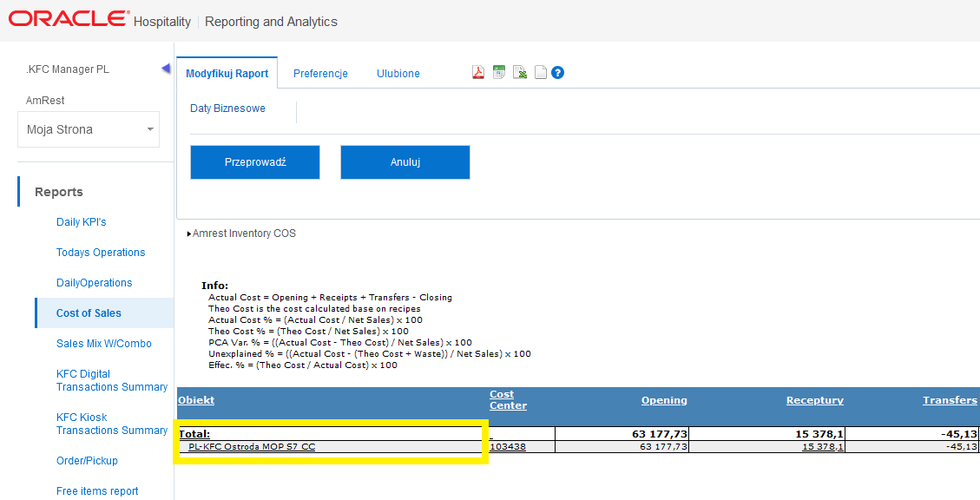The height and width of the screenshot is (500, 980).
Task: Click the green spreadsheet table export icon
Action: click(499, 73)
